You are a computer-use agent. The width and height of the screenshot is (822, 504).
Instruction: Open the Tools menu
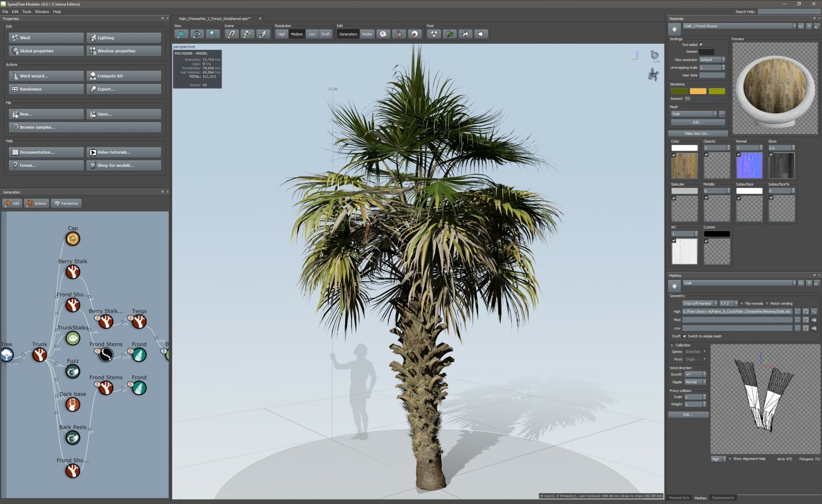point(26,11)
